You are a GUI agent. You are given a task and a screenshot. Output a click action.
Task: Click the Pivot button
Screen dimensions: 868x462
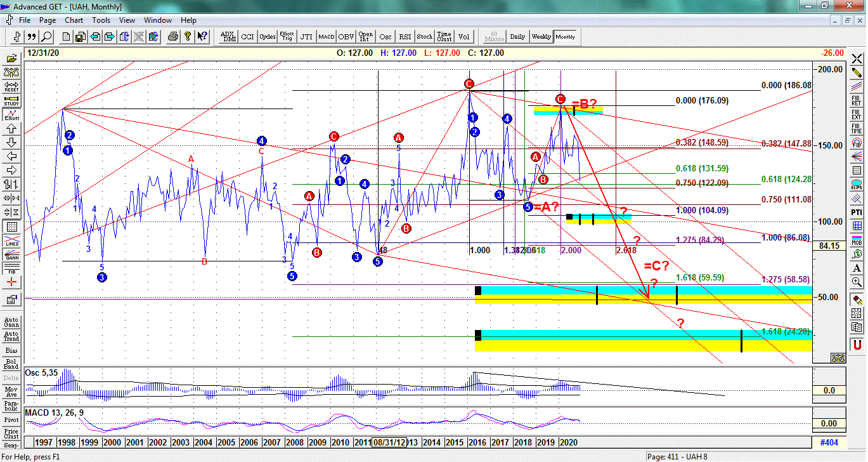[11, 420]
